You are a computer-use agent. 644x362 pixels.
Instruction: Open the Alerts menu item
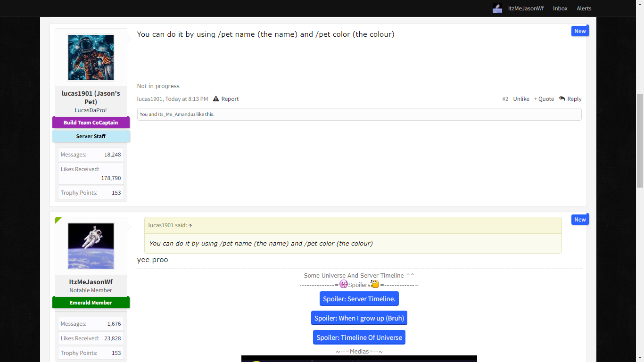[x=584, y=8]
